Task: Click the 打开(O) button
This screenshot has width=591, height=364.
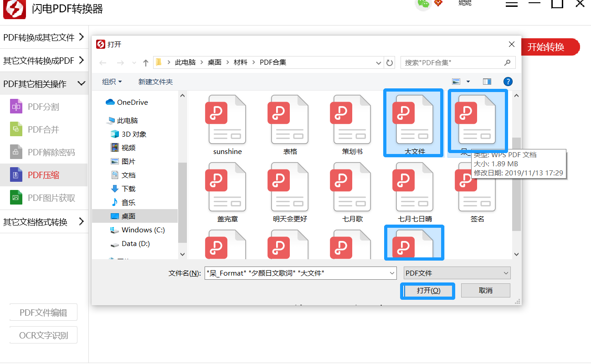Action: click(x=427, y=290)
